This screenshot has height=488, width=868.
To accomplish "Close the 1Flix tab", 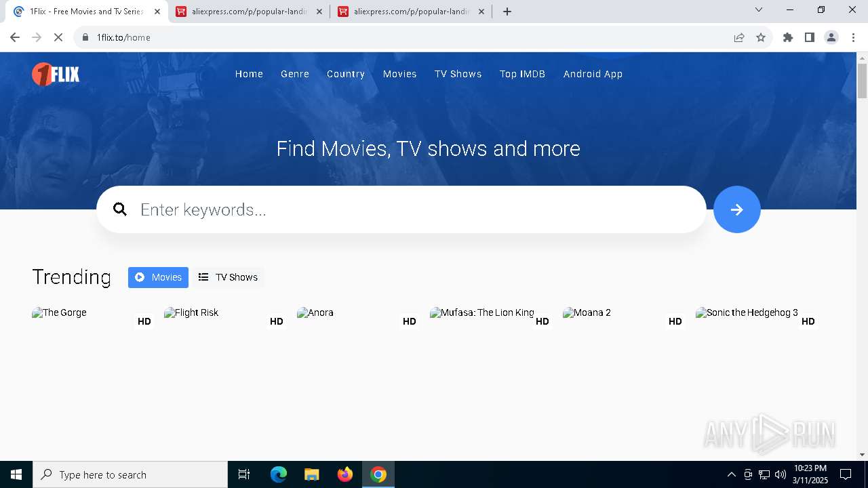I will [x=157, y=12].
